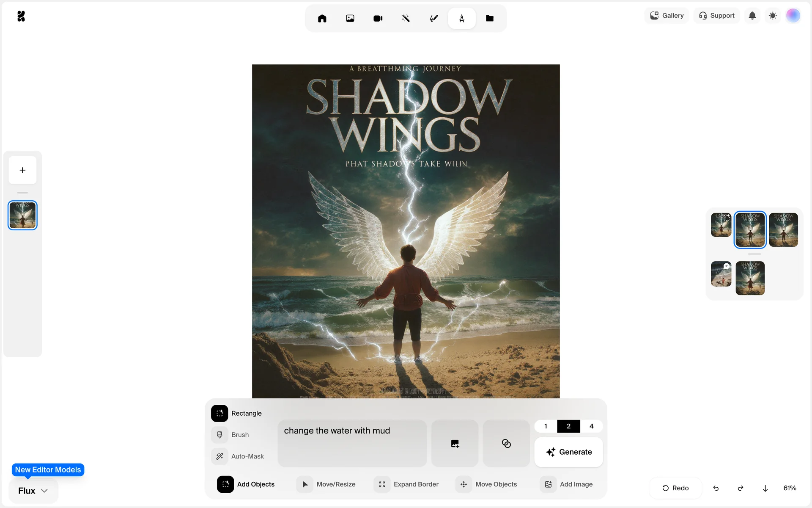The width and height of the screenshot is (812, 508).
Task: Set number of generations to 4
Action: 591,426
